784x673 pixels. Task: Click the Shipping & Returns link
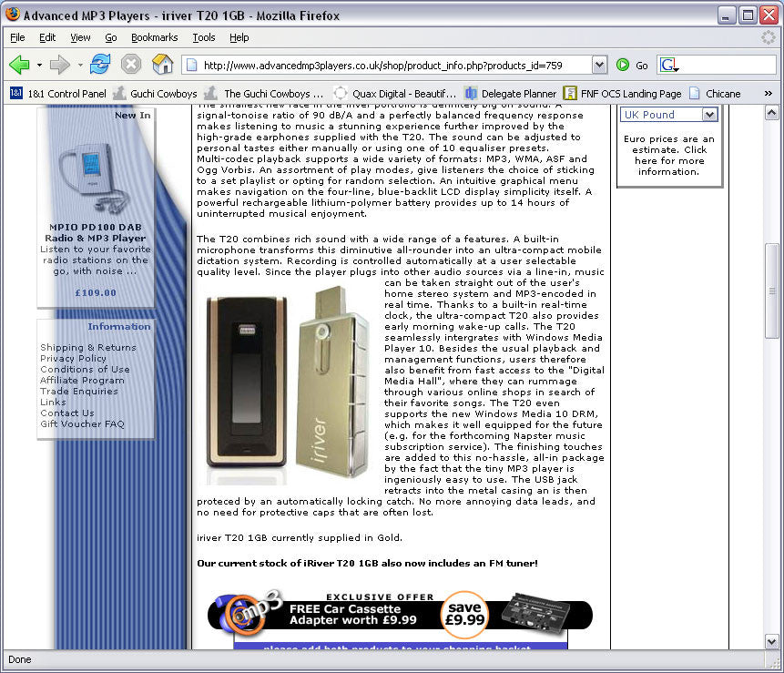(x=88, y=347)
